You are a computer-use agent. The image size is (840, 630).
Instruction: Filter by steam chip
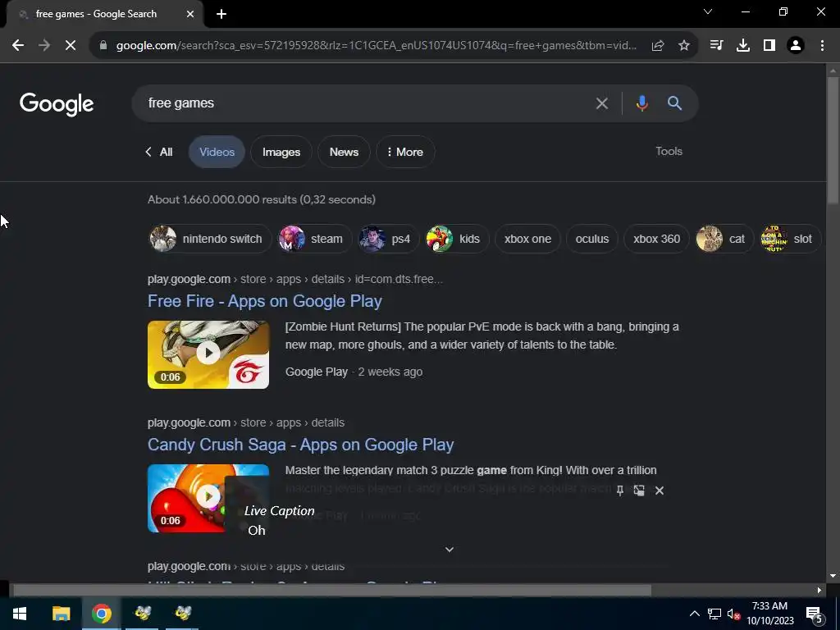[314, 239]
